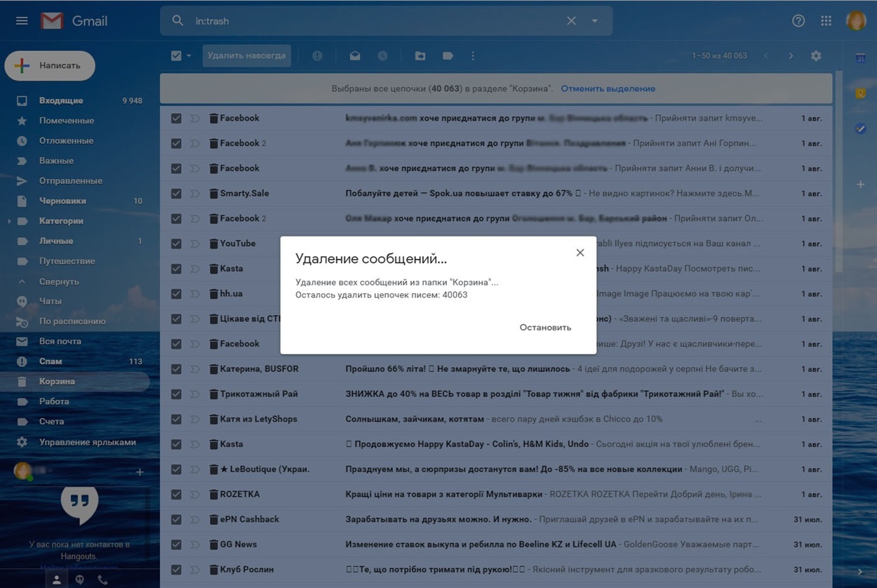Open the ROZETKA email about Мультиварки
Screen dimensions: 877x588
[496, 495]
